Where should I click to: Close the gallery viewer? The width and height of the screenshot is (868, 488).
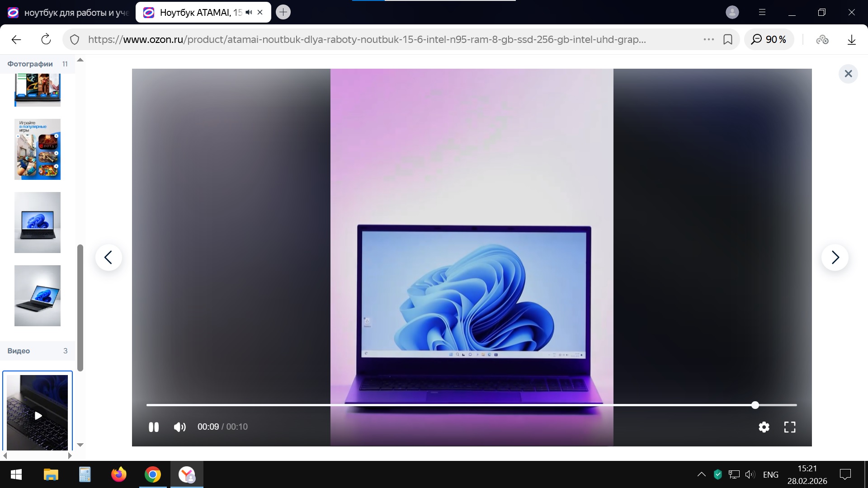848,74
